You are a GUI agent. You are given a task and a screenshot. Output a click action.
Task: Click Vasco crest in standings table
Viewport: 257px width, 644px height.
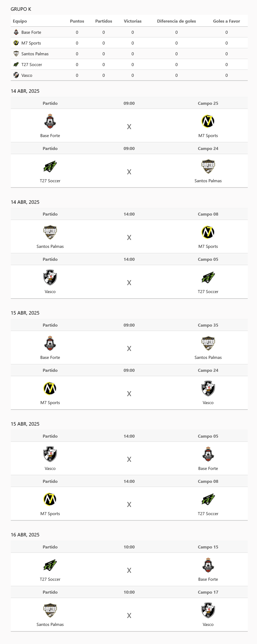tap(16, 75)
